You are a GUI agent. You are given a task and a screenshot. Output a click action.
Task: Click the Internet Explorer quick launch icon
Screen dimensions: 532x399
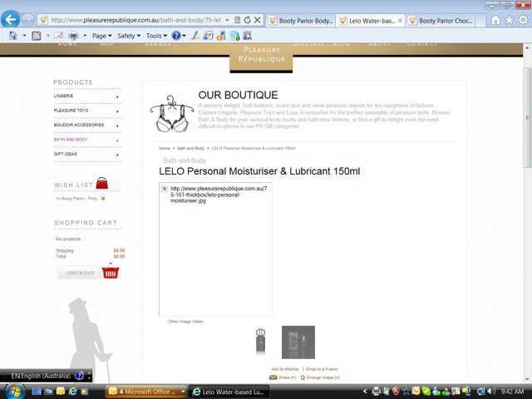pyautogui.click(x=72, y=392)
